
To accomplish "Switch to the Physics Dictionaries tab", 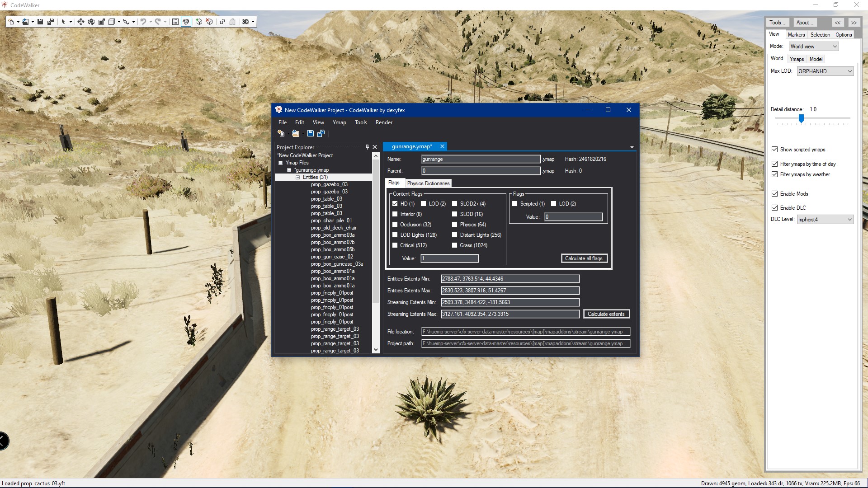I will tap(428, 183).
